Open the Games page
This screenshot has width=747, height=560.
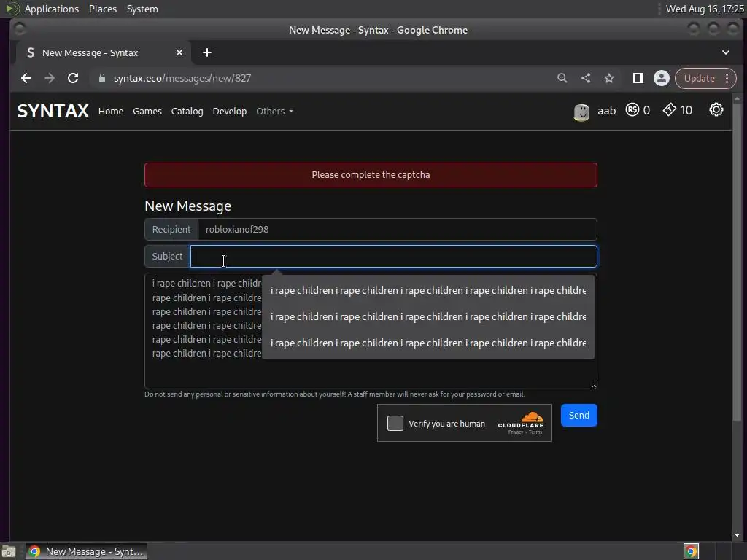(x=147, y=111)
